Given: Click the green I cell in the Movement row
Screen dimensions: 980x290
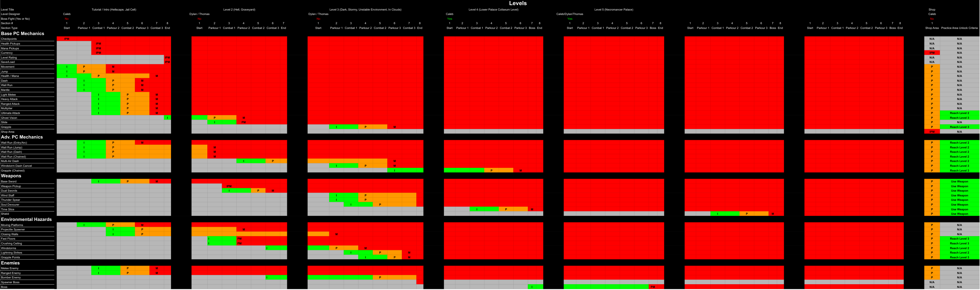Looking at the screenshot, I should 67,67.
